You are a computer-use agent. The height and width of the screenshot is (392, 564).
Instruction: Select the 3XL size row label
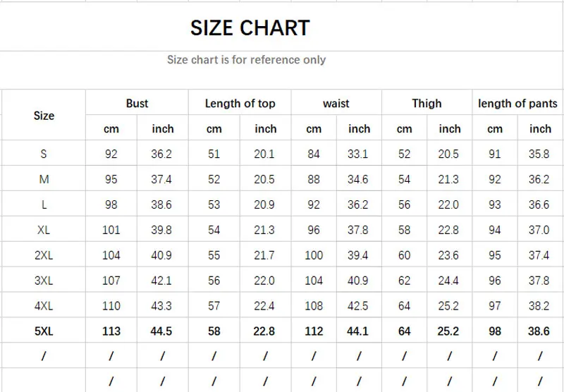(44, 281)
